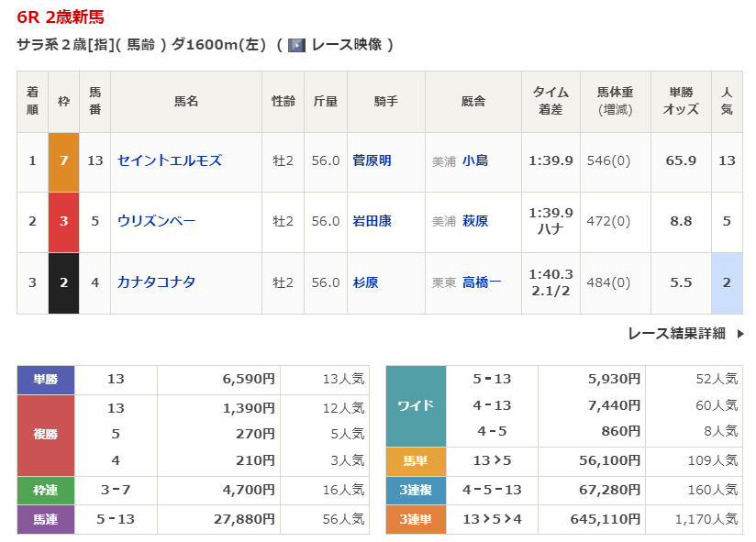Open horse セイントエルモズ profile
This screenshot has height=542, width=756.
(x=170, y=160)
